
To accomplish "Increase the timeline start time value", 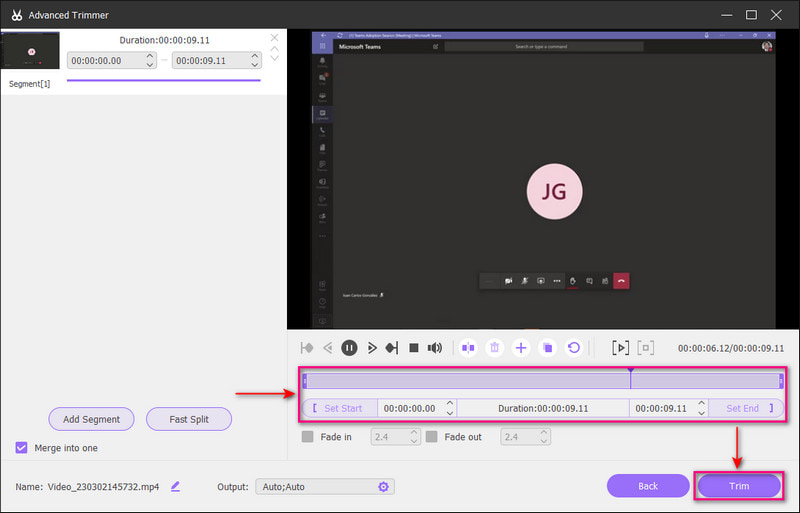I will (x=449, y=404).
